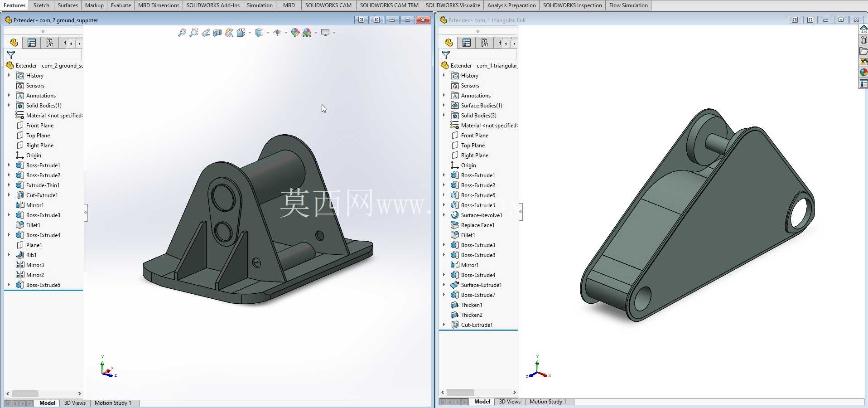Click the filter icon in triangular_link tree
The image size is (868, 408).
point(446,54)
